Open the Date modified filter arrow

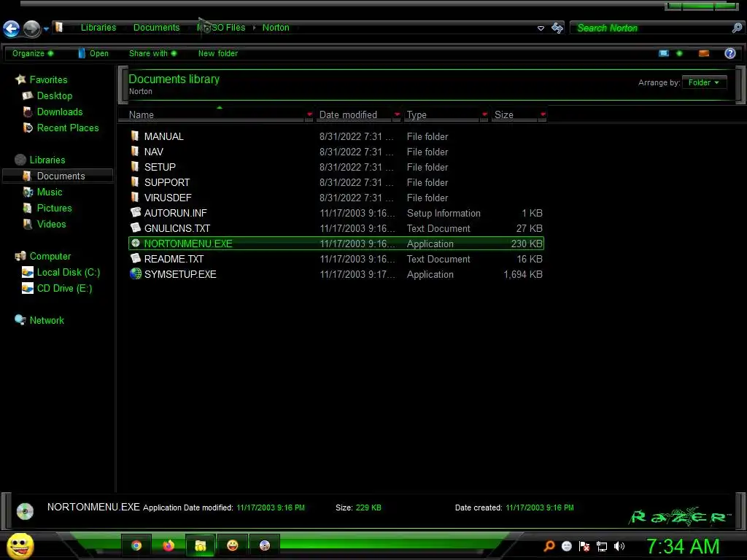pyautogui.click(x=397, y=114)
